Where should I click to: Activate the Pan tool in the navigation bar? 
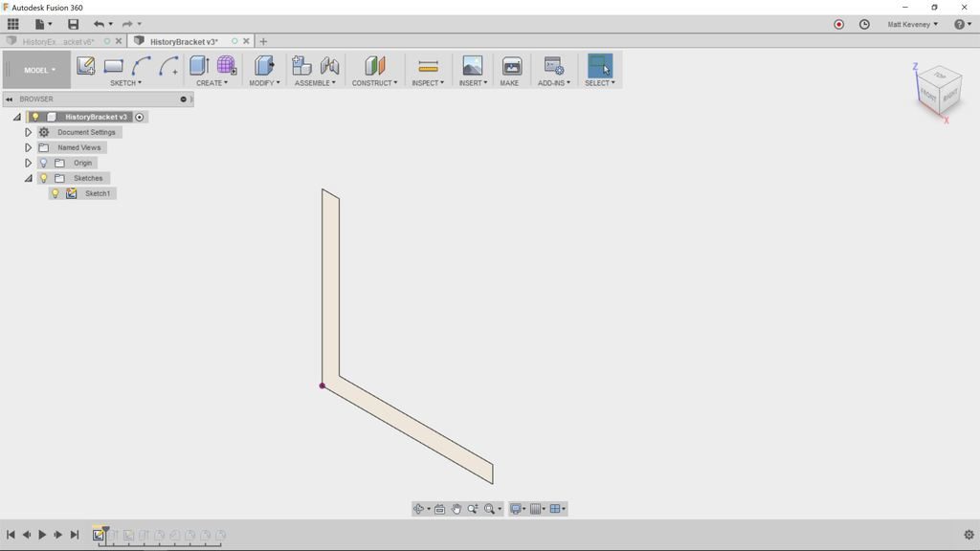457,508
